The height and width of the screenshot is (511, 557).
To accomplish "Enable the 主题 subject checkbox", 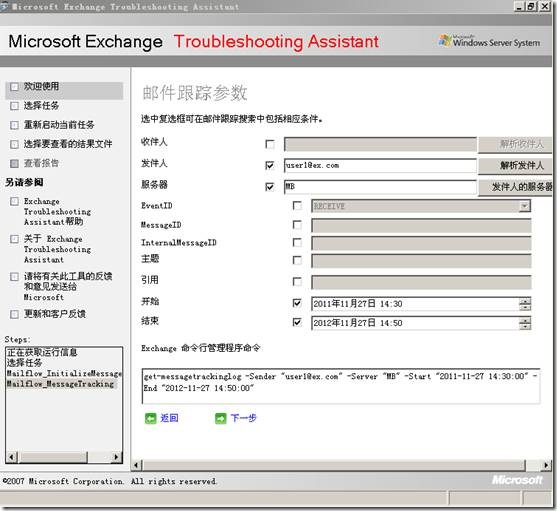I will pos(297,261).
